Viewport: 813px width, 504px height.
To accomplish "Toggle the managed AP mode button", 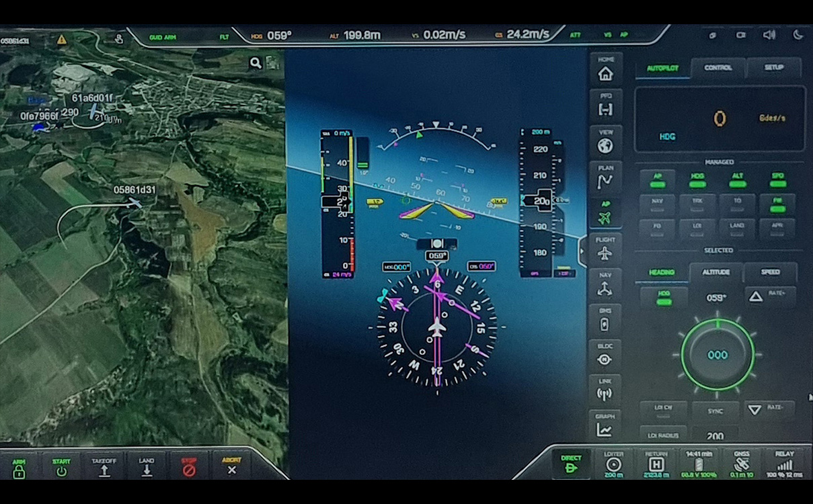I will pyautogui.click(x=658, y=180).
